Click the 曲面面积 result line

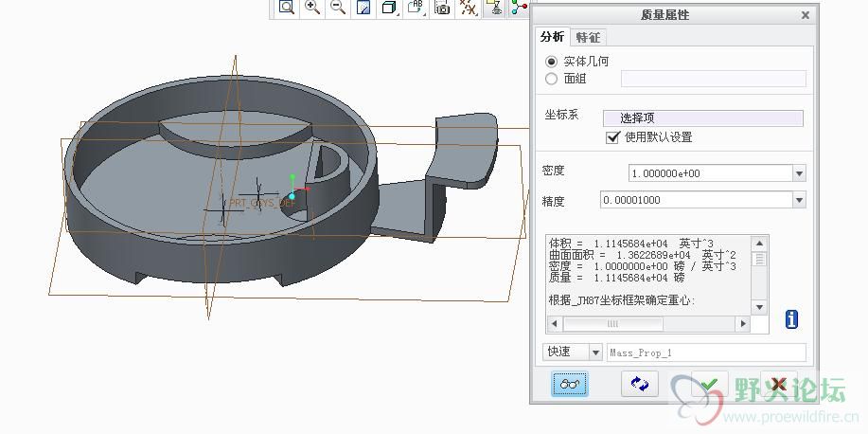pyautogui.click(x=642, y=255)
